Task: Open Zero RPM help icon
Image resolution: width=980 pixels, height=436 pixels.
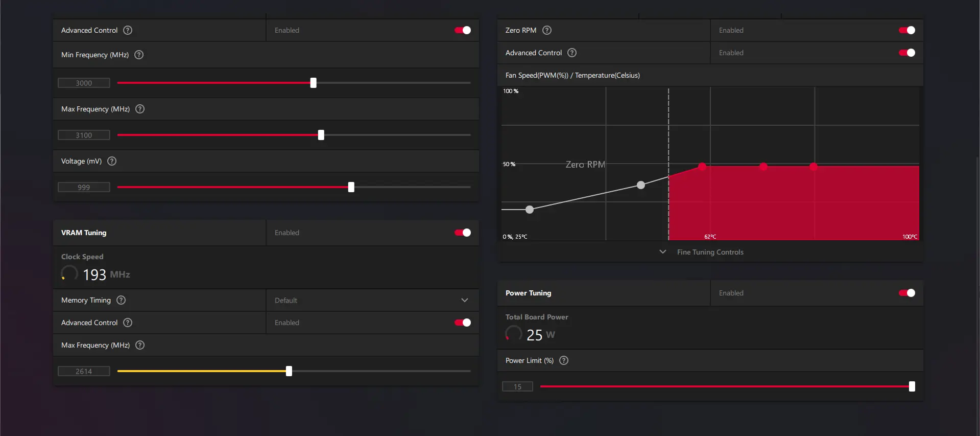Action: coord(547,30)
